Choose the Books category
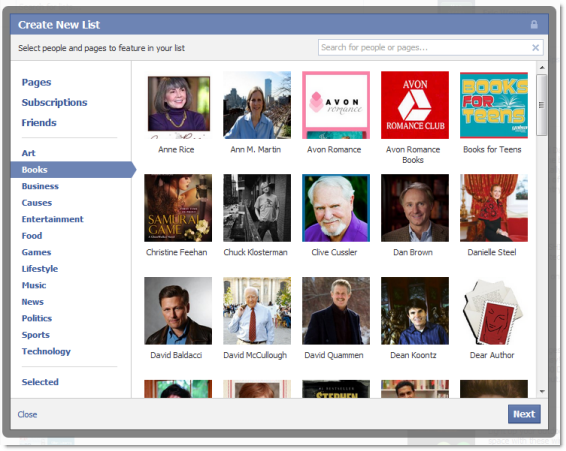Viewport: 566px width, 451px height. click(72, 170)
